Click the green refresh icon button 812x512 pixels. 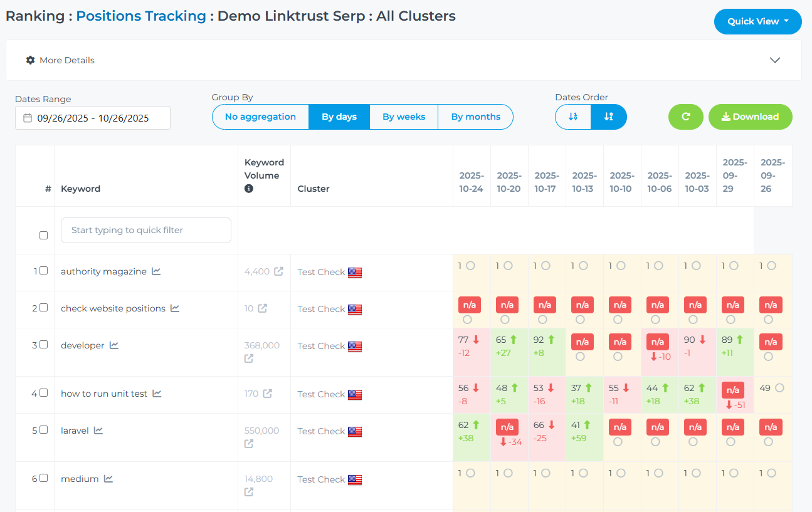click(x=686, y=117)
